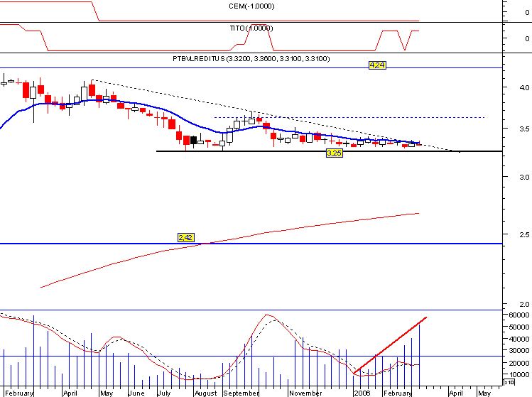Click the 30000 volume axis label

pyautogui.click(x=519, y=351)
